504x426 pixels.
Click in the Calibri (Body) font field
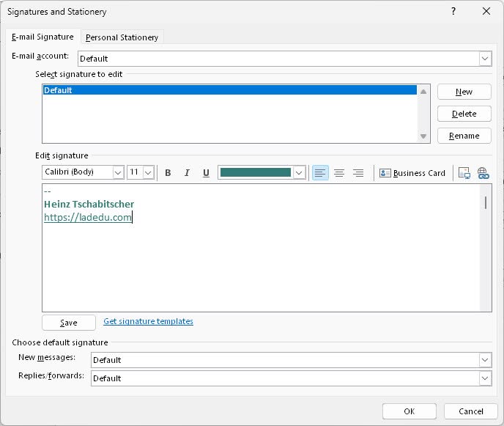click(78, 172)
